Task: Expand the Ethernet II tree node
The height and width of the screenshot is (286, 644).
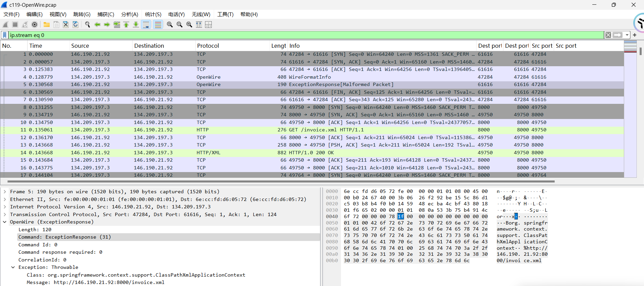Action: 5,199
